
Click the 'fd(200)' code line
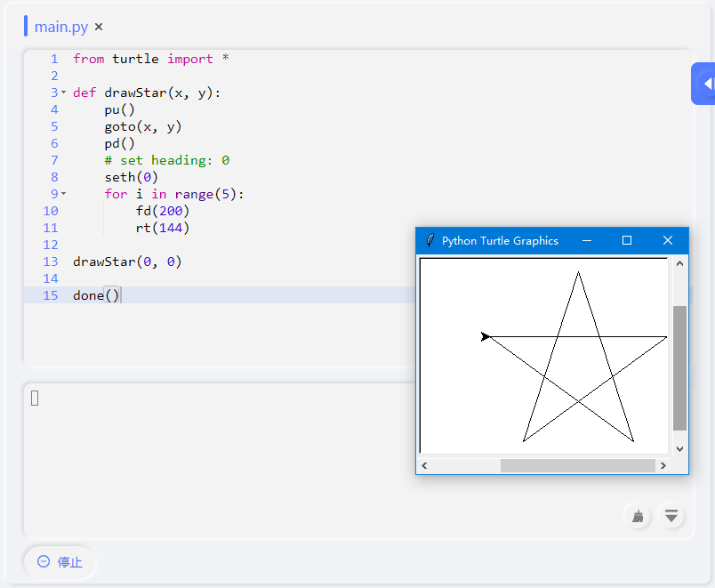pyautogui.click(x=163, y=211)
